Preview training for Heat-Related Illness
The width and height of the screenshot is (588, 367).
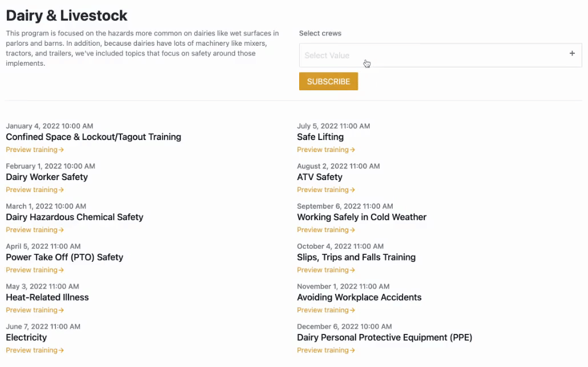[x=35, y=310]
